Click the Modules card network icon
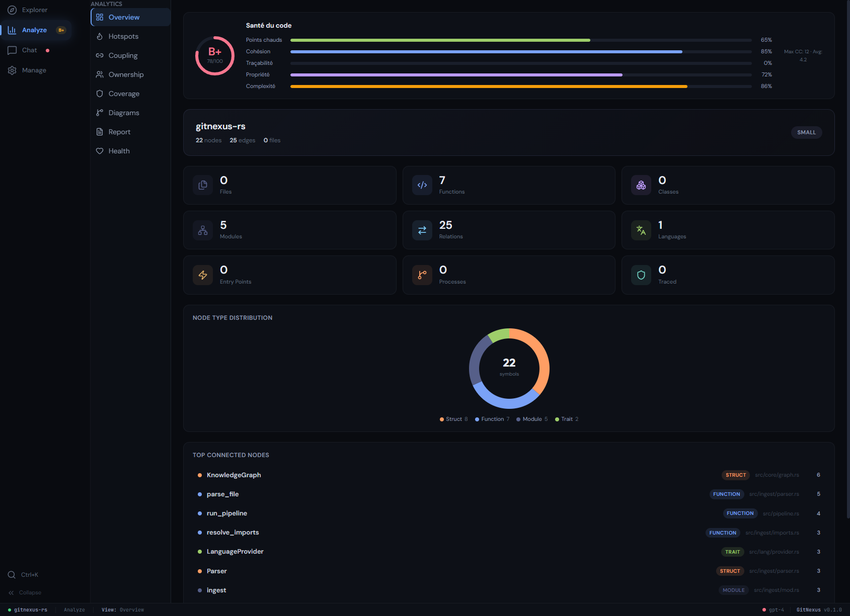 tap(203, 230)
